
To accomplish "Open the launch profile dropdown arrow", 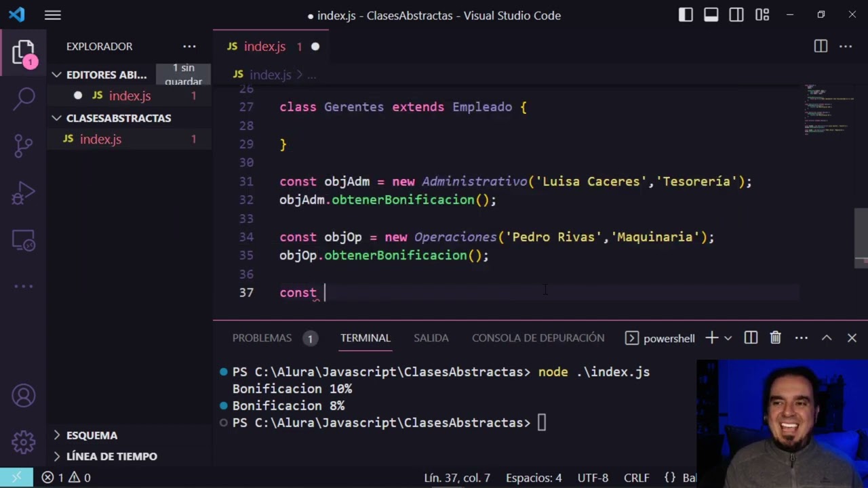I will [x=728, y=338].
